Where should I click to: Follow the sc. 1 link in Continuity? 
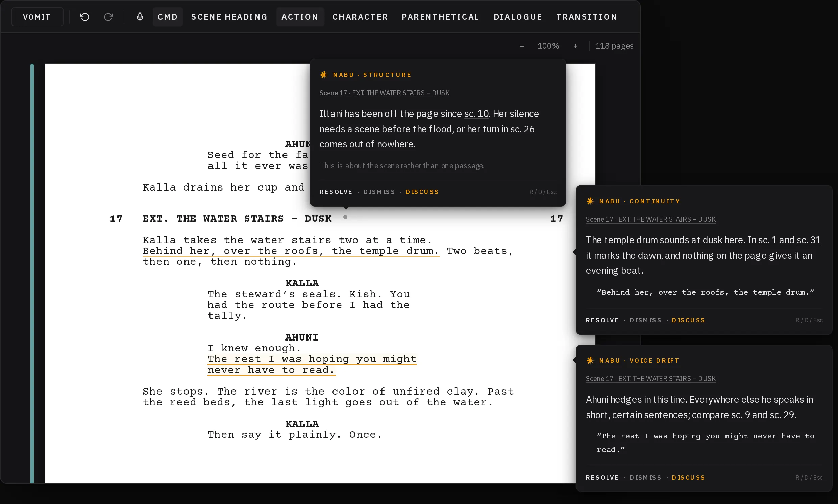click(768, 240)
